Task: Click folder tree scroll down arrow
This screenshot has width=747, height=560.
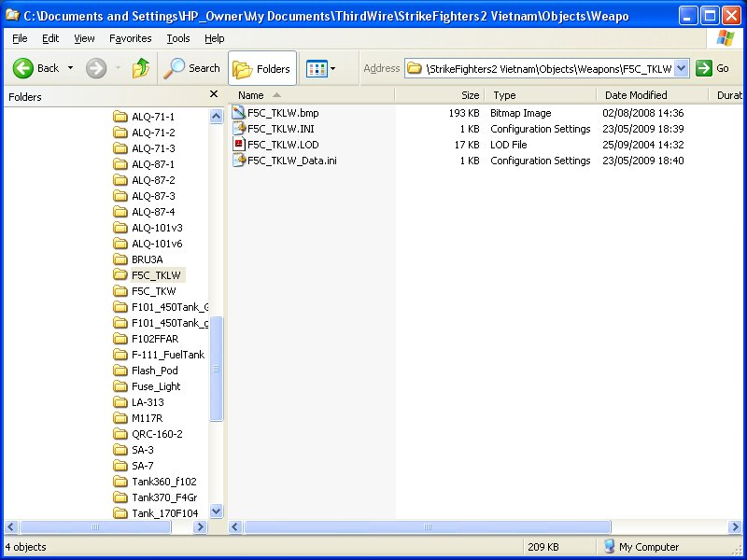Action: 217,511
